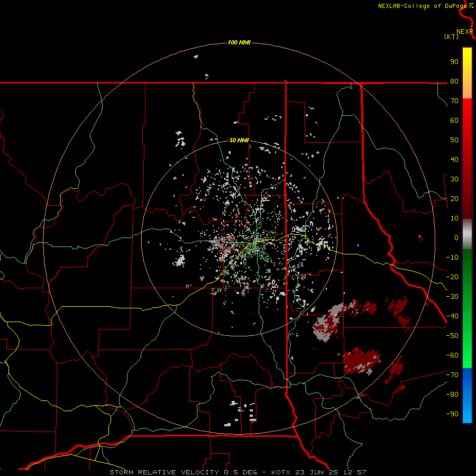The width and height of the screenshot is (476, 476).
Task: Click the -10 value on velocity scale
Action: pyautogui.click(x=452, y=258)
